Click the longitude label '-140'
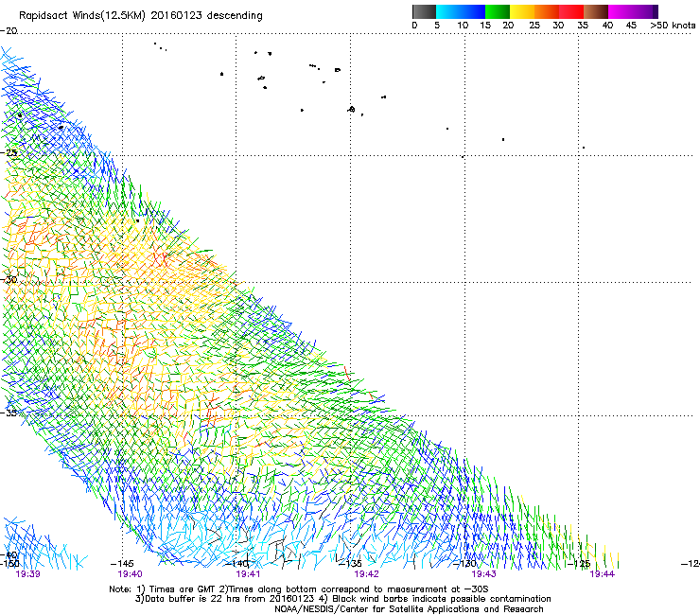Image resolution: width=700 pixels, height=615 pixels. pos(237,564)
